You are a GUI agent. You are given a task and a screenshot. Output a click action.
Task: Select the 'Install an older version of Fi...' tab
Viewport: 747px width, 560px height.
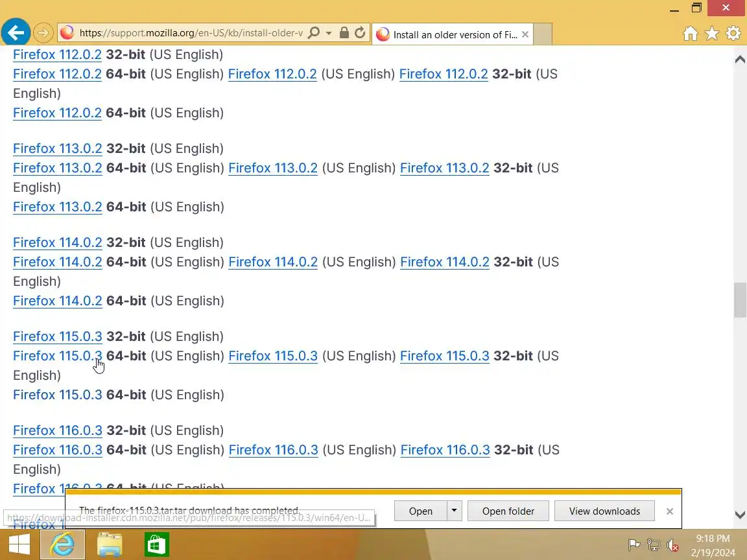coord(453,34)
